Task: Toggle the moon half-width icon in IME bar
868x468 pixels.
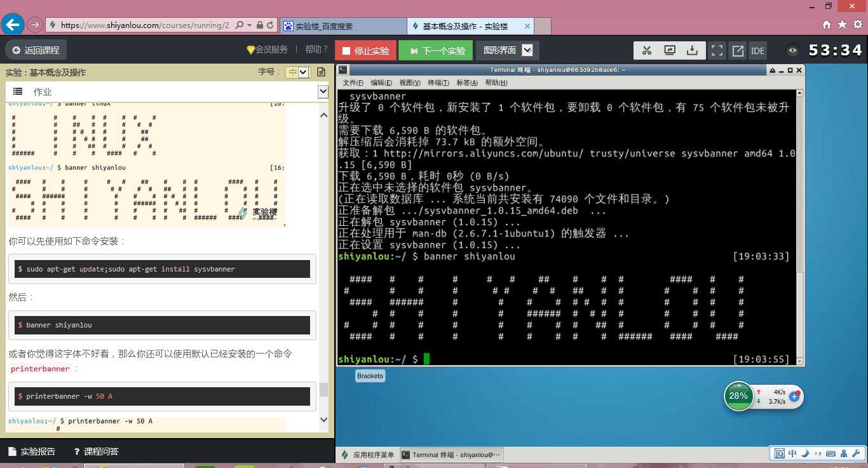Action: pyautogui.click(x=804, y=453)
